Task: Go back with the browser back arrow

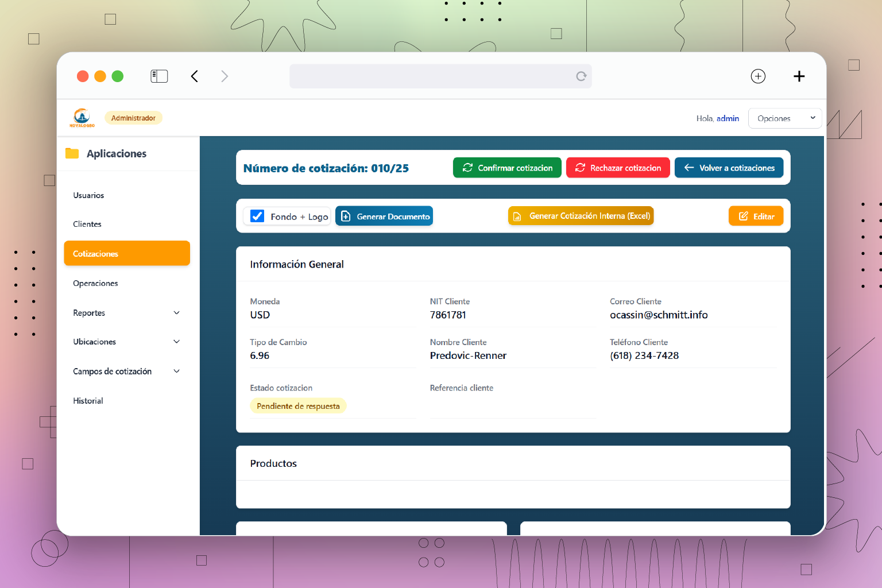Action: point(195,76)
